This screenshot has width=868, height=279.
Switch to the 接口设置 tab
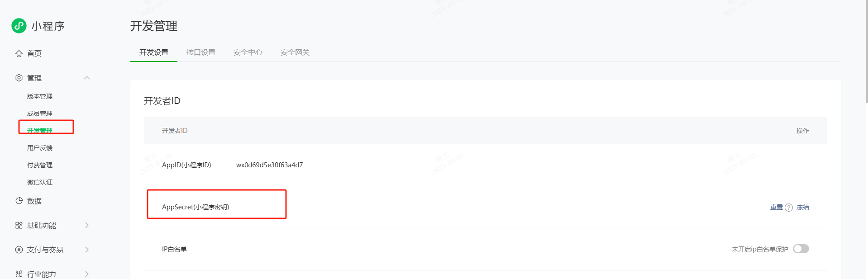pos(200,52)
